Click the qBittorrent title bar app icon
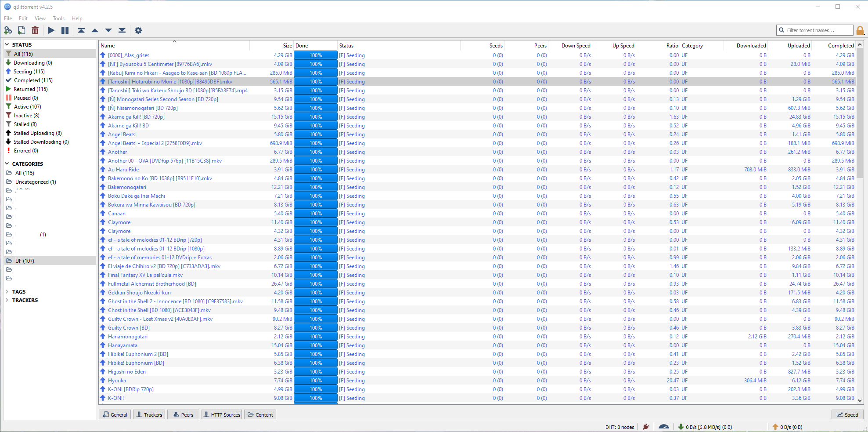 tap(7, 7)
